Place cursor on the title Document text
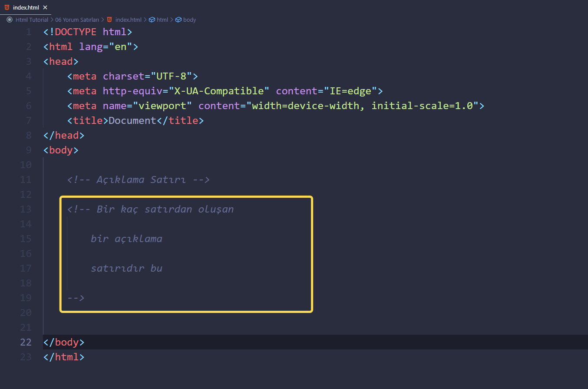The image size is (588, 389). 132,120
